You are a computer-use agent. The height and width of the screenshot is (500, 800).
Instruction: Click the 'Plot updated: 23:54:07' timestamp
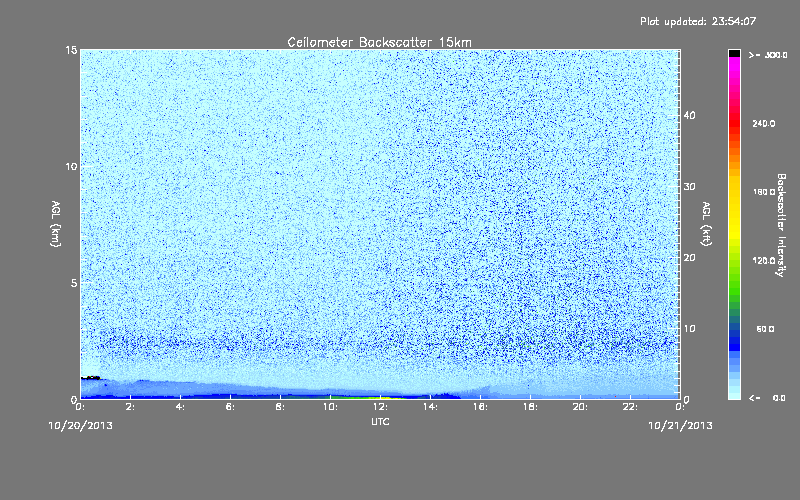point(698,21)
